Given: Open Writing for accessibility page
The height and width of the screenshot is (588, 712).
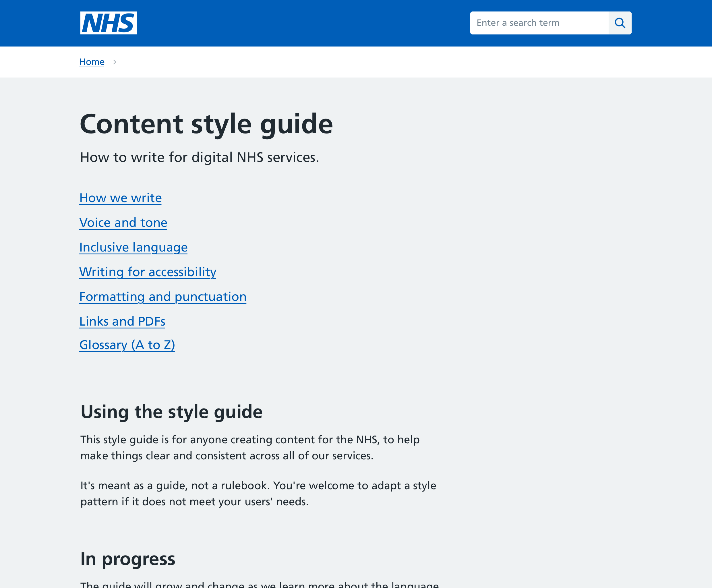Looking at the screenshot, I should 148,272.
